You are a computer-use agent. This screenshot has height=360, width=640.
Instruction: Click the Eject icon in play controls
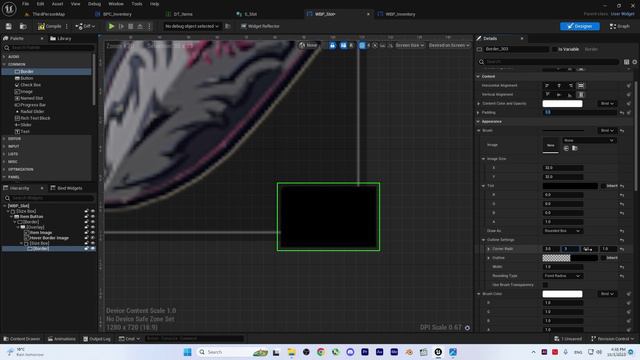[140, 26]
